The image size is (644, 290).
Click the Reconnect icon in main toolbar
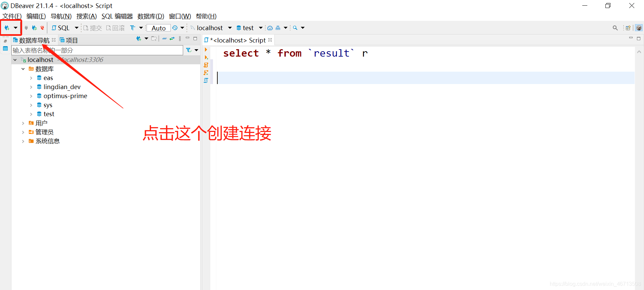34,28
